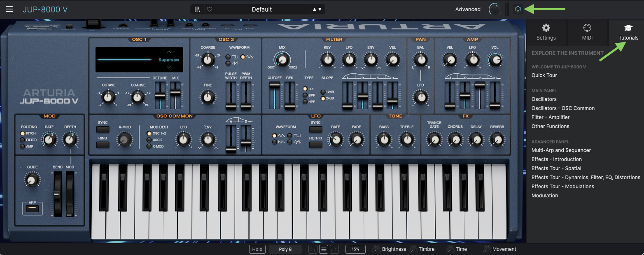This screenshot has height=255, width=644.
Task: Set Mod routing to Filter
Action: point(22,140)
